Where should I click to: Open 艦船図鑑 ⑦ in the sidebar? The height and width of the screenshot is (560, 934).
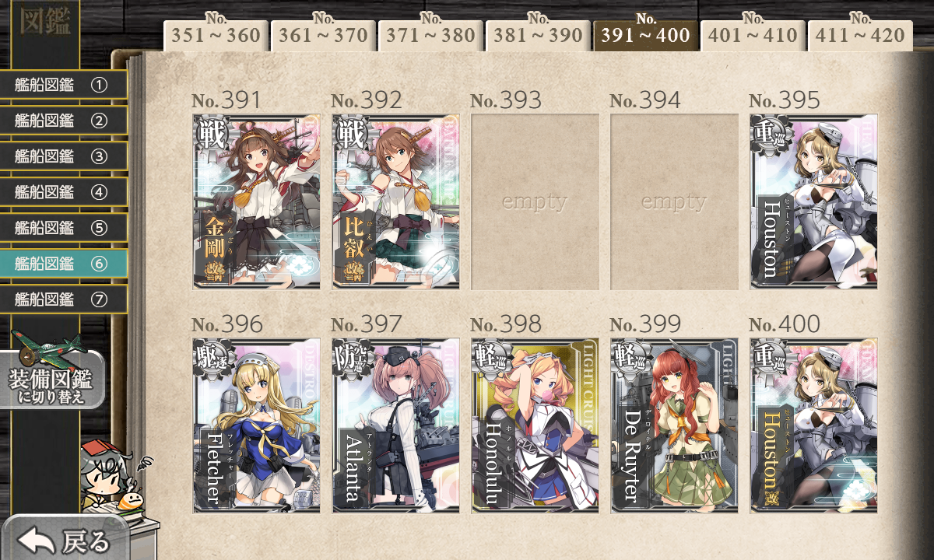tap(63, 299)
